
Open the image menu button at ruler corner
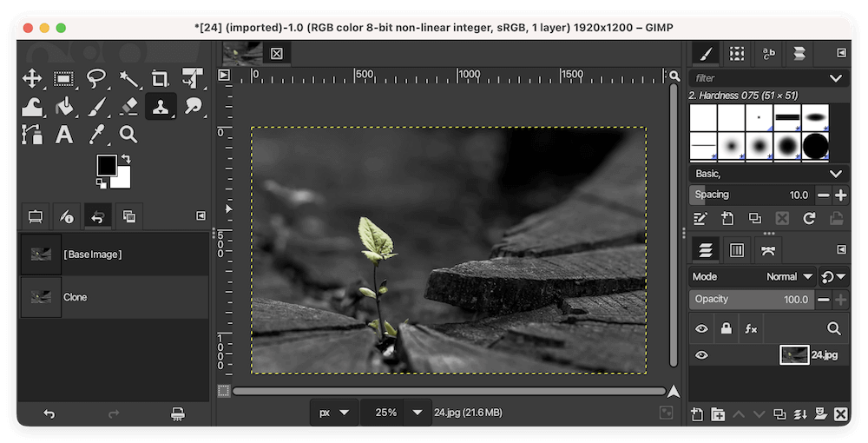click(224, 75)
